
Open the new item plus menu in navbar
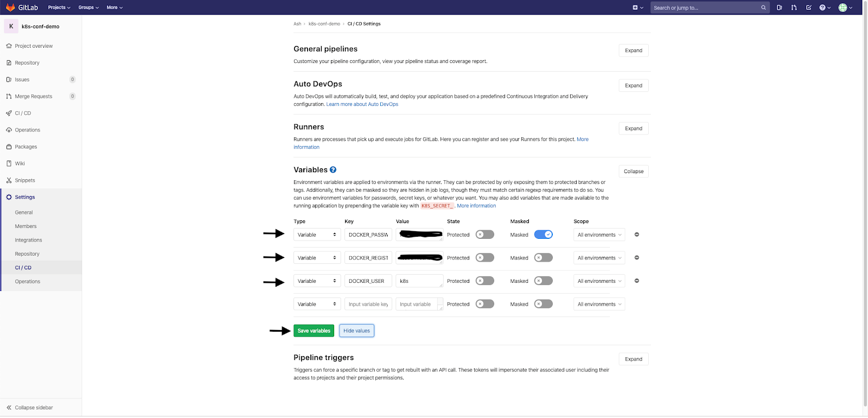point(638,8)
